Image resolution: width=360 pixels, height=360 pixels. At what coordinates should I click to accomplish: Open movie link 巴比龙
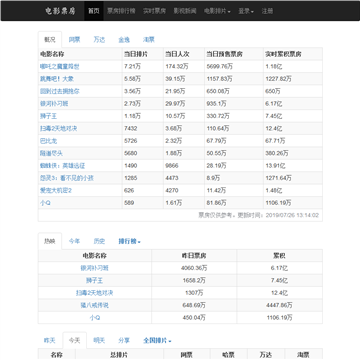tap(48, 141)
